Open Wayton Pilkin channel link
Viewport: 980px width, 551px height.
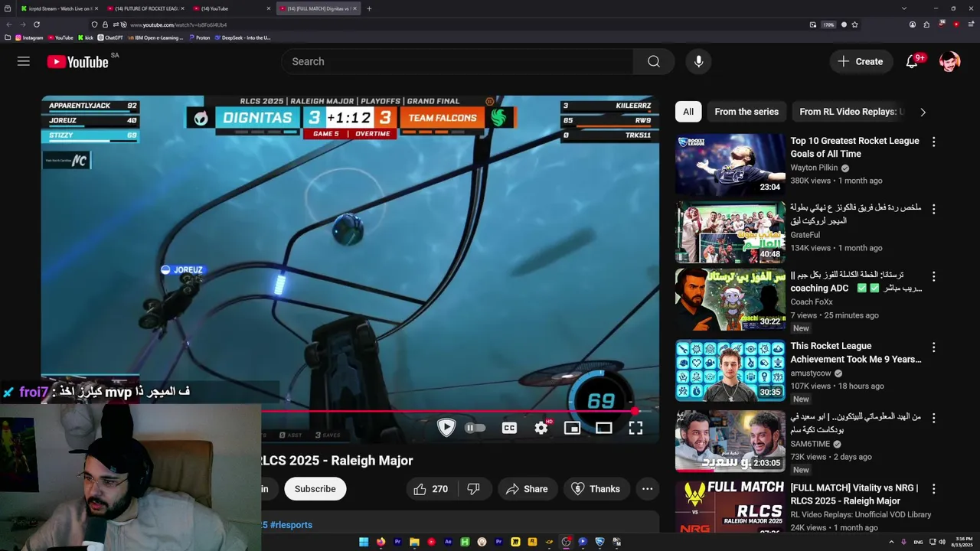(814, 168)
